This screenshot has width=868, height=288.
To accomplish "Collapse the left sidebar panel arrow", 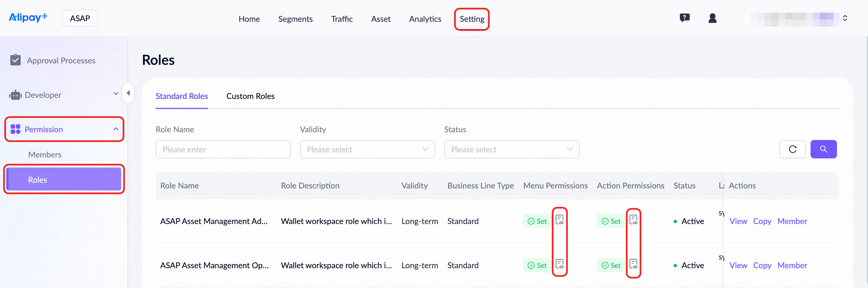I will point(128,93).
